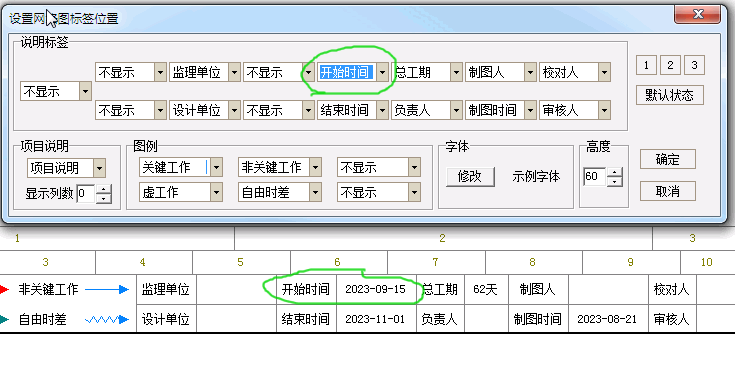Click 修改 to change the font
Viewport: 735px width, 380px height.
click(470, 177)
